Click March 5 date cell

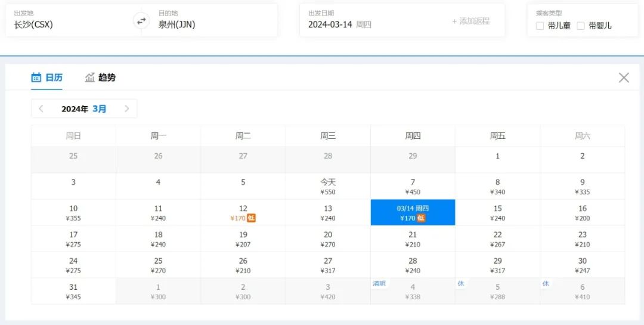click(x=243, y=186)
